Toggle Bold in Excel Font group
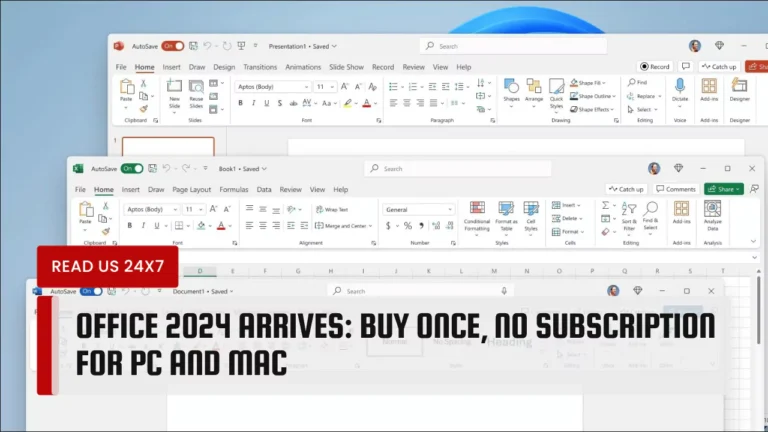 (x=129, y=226)
